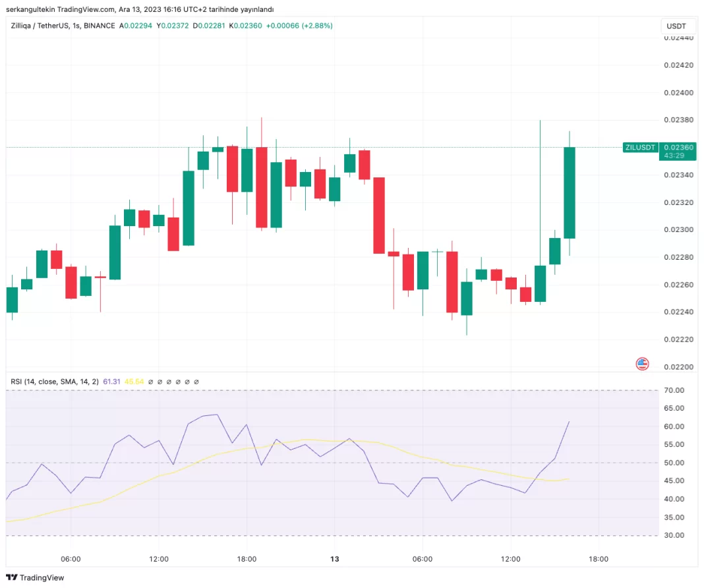Screen dimensions: 704x588
Task: Open the USDT currency selector
Action: pyautogui.click(x=676, y=26)
